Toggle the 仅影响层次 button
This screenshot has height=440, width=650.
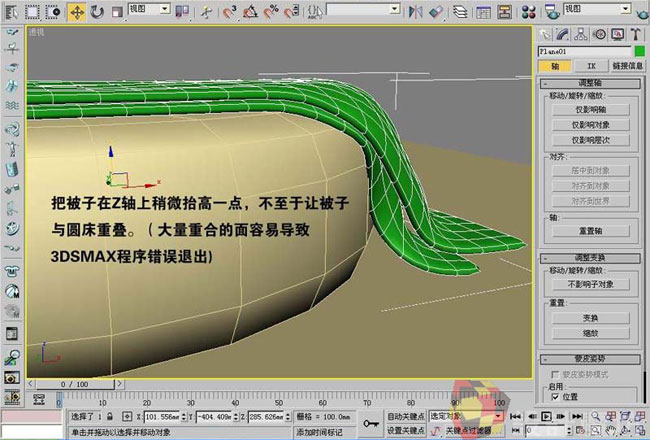click(x=591, y=140)
